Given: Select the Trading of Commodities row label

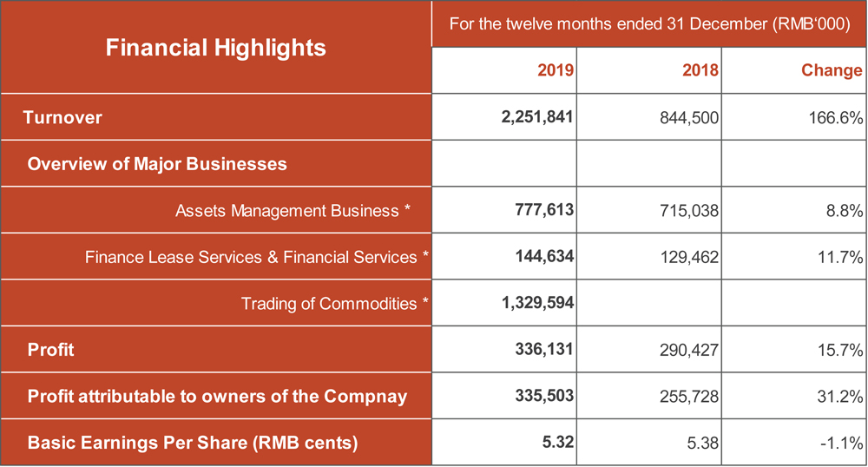Looking at the screenshot, I should pos(335,304).
